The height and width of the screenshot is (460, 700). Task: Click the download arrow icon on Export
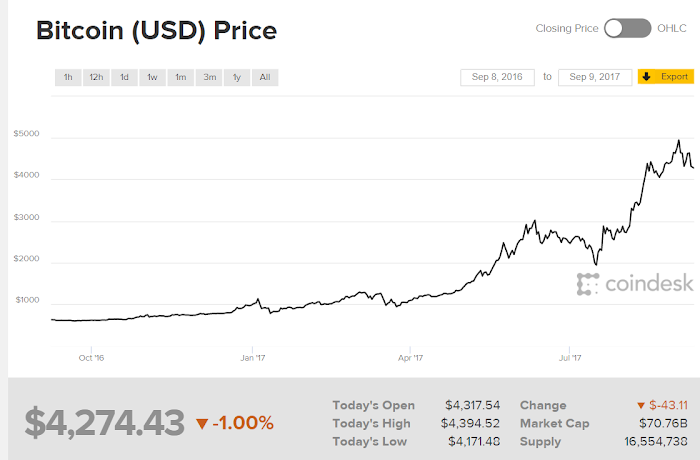point(646,76)
